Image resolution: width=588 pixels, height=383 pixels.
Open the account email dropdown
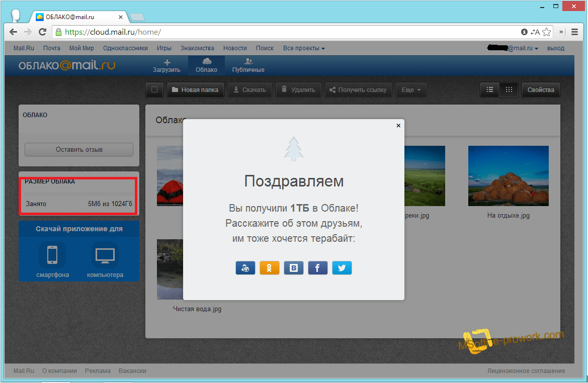pyautogui.click(x=513, y=48)
